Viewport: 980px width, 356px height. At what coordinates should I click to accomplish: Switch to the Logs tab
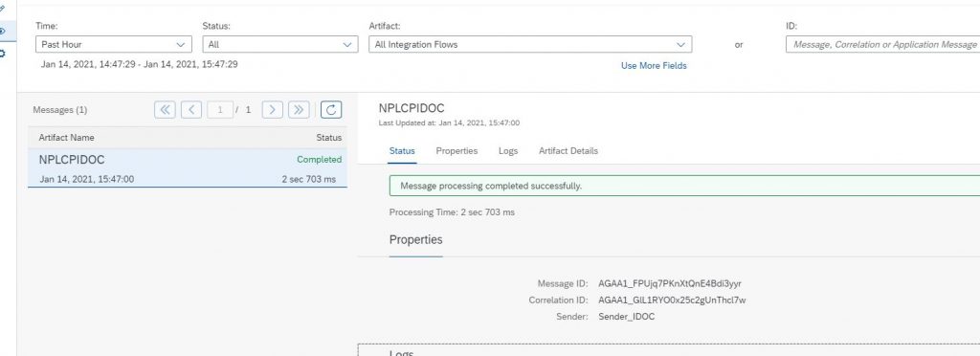tap(508, 151)
